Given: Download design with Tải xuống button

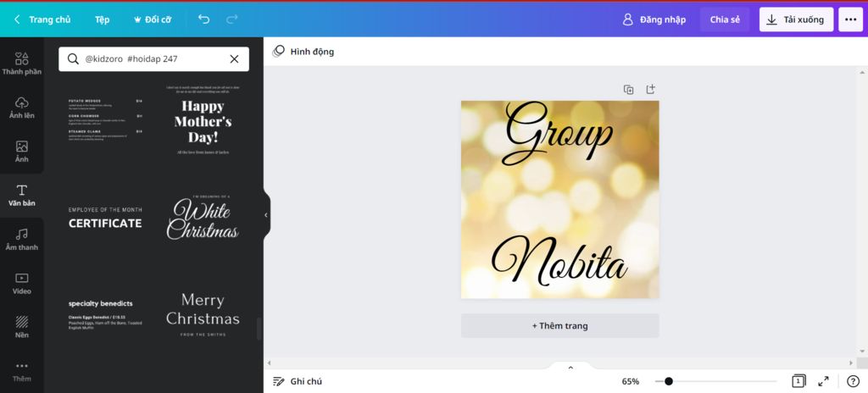Looking at the screenshot, I should click(796, 19).
